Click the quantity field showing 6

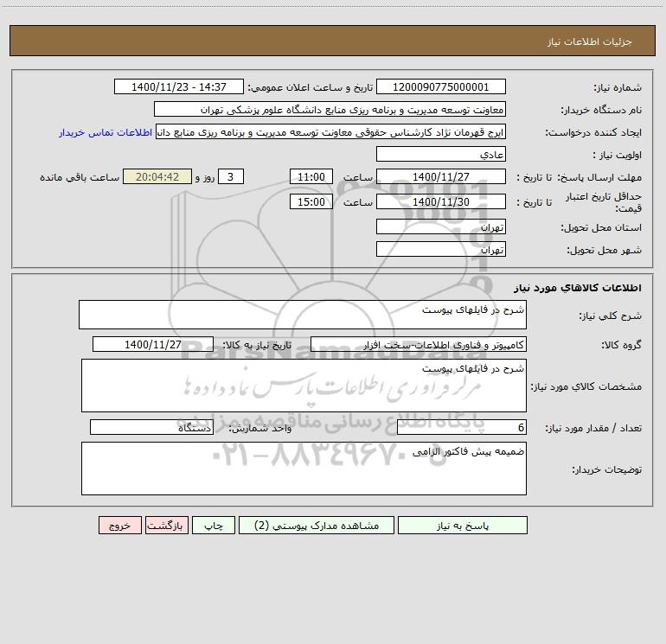click(x=462, y=427)
